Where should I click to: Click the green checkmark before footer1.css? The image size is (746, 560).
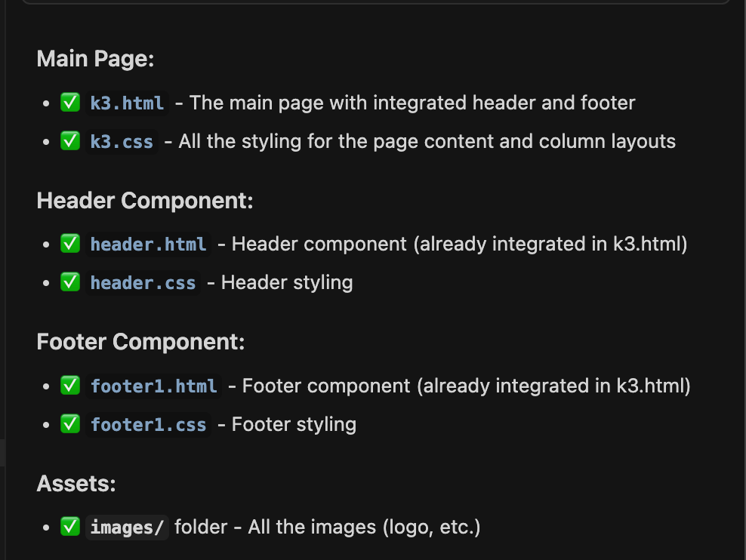[x=70, y=424]
